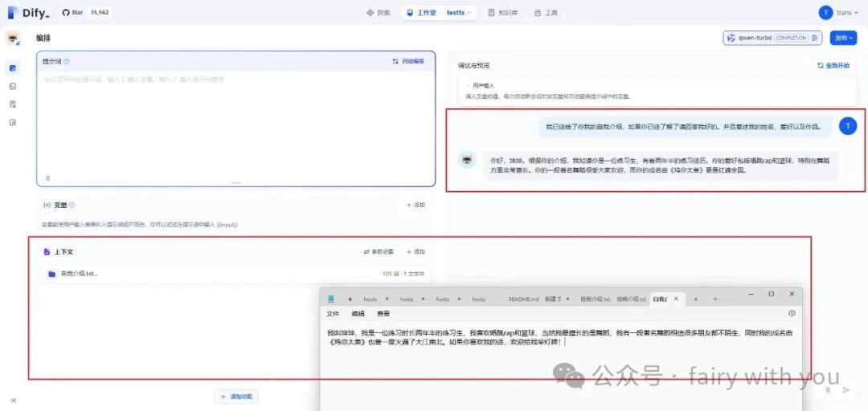Screen dimensions: 868x411
Task: Select the 自我介绍.txt dataset row
Action: 235,274
